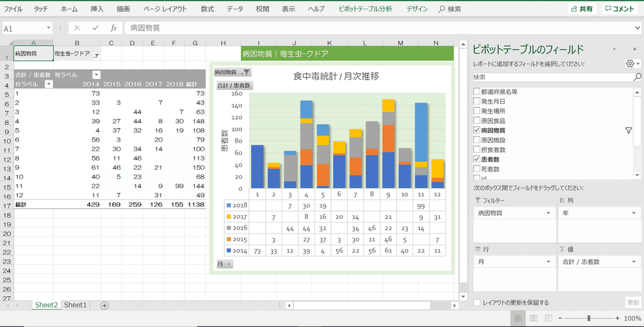Screen dimensions: 644x327
Task: Select the 2017 legend color swatch
Action: pos(229,217)
